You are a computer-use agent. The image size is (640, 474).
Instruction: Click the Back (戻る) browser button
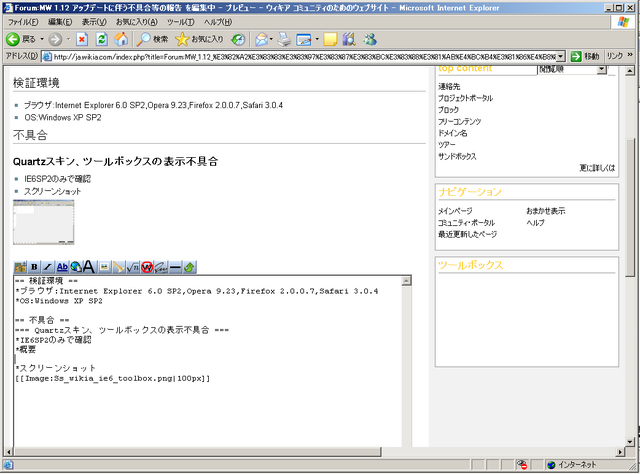(x=21, y=39)
